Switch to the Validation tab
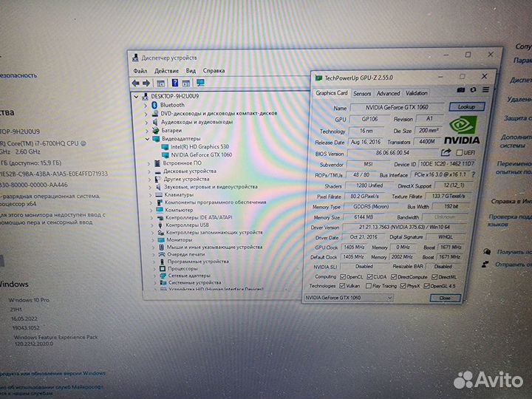Viewport: 532px width, 399px height. [x=416, y=92]
